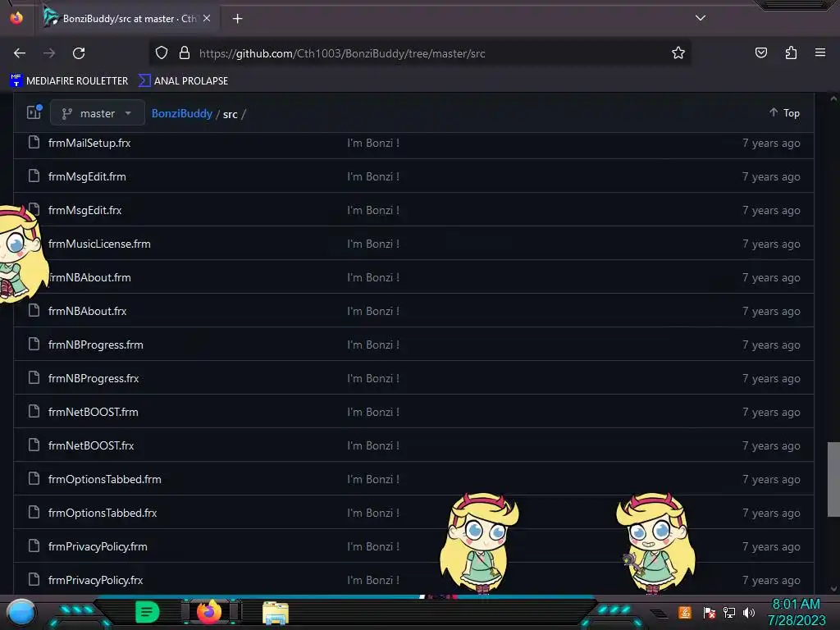This screenshot has height=630, width=840.
Task: Open the tracking protection shield icon
Action: pyautogui.click(x=162, y=53)
